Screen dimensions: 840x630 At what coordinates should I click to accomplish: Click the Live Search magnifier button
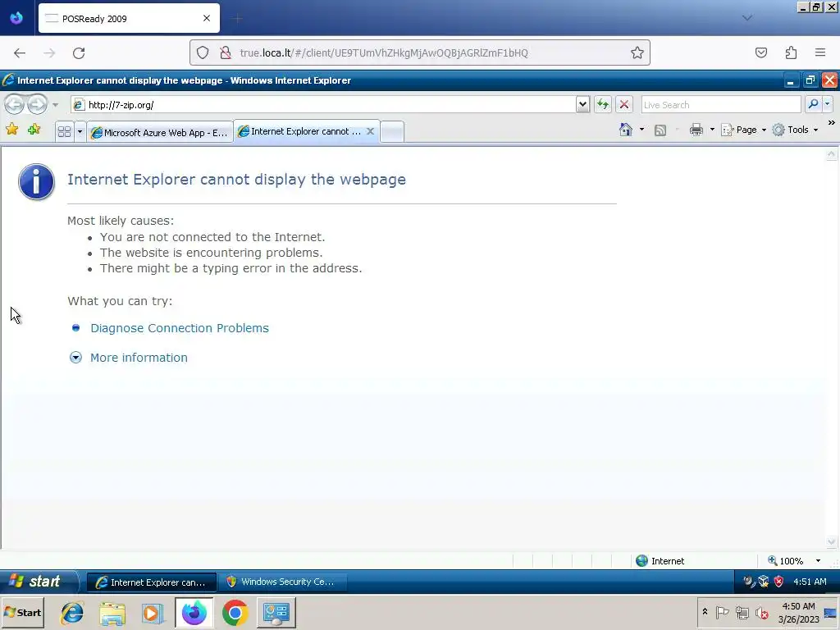[x=813, y=104]
